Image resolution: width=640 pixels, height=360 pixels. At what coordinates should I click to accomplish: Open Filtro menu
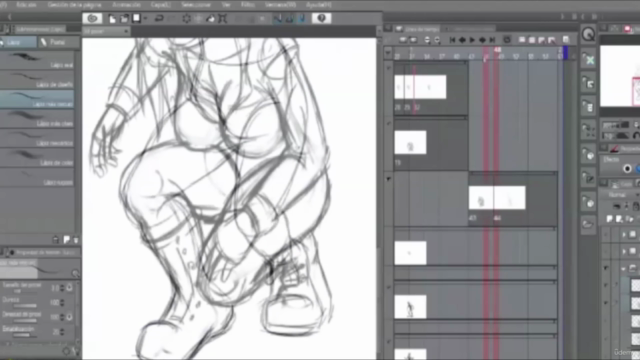pyautogui.click(x=247, y=4)
